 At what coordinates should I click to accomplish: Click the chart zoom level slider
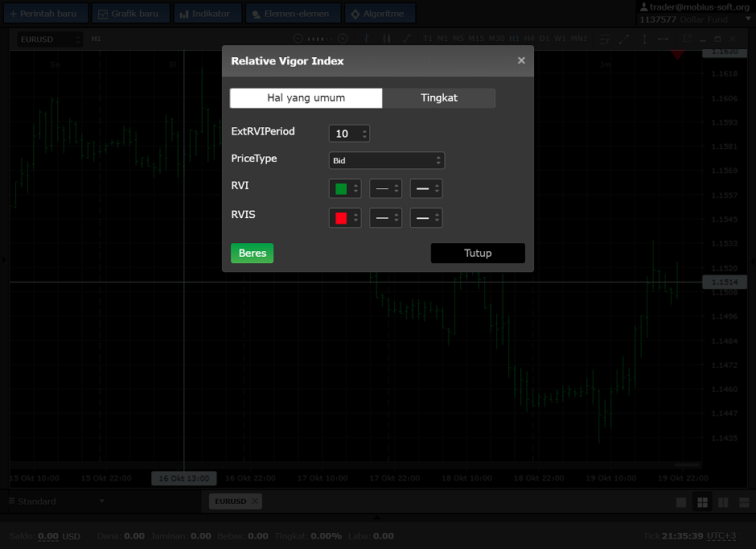point(320,39)
